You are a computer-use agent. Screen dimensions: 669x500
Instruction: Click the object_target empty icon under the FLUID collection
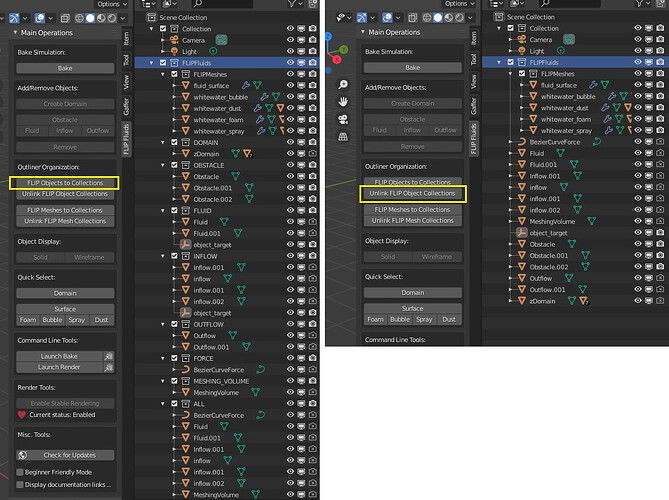pyautogui.click(x=185, y=244)
